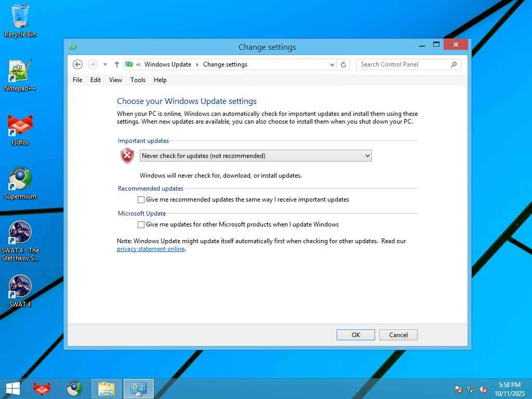
Task: Select the SWAT 4 desktop shortcut
Action: (20, 291)
